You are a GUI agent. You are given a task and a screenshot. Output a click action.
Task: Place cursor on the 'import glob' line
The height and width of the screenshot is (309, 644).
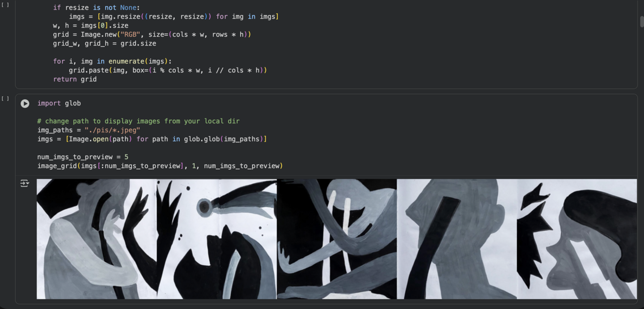coord(59,103)
